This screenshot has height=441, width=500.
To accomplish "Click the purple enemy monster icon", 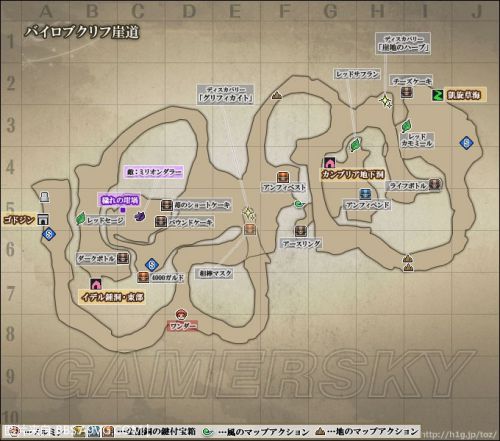I will point(140,216).
